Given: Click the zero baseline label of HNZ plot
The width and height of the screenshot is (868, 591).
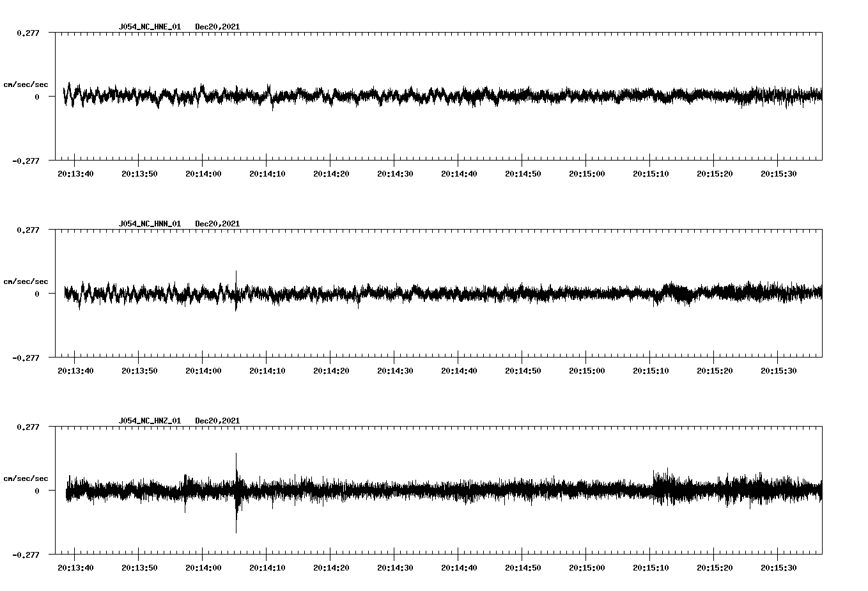Looking at the screenshot, I should [x=37, y=491].
